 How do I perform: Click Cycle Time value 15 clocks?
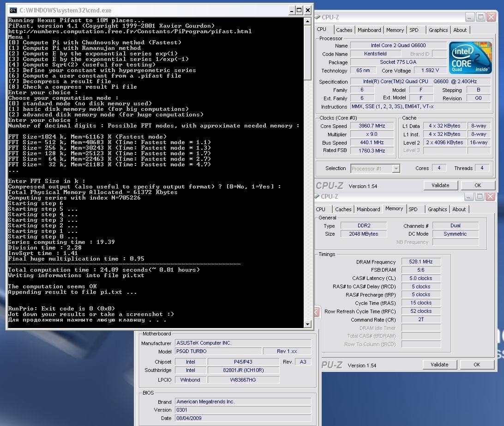click(421, 303)
